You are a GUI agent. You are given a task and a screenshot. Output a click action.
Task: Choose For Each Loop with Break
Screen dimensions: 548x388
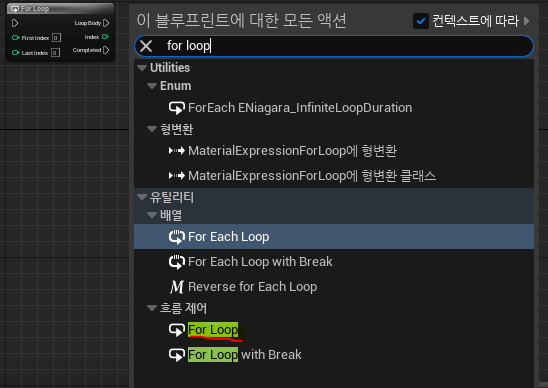click(334, 261)
